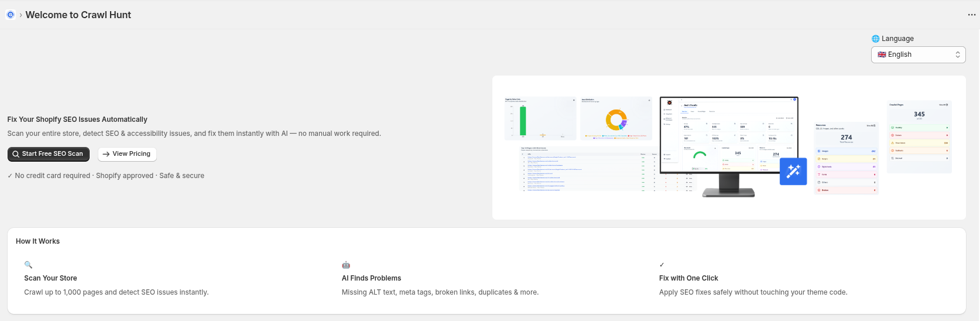The image size is (980, 321).
Task: Click the Crawled Pages 345 card preview
Action: (919, 137)
